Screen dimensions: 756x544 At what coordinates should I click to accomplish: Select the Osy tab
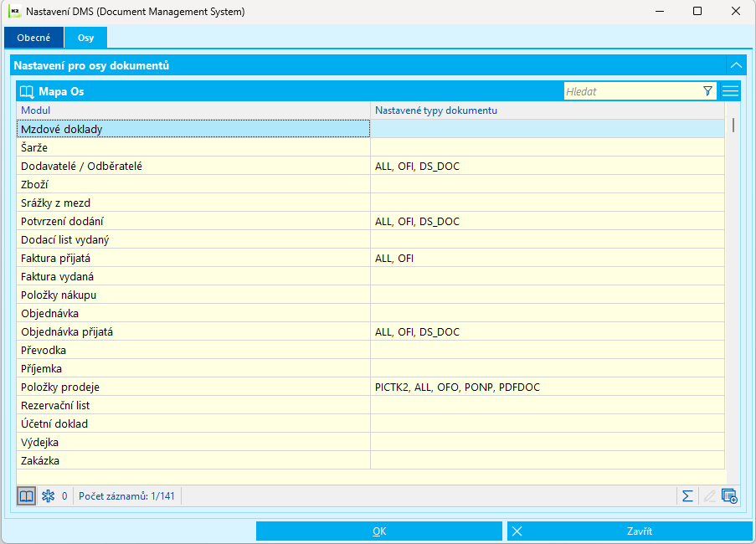point(86,38)
